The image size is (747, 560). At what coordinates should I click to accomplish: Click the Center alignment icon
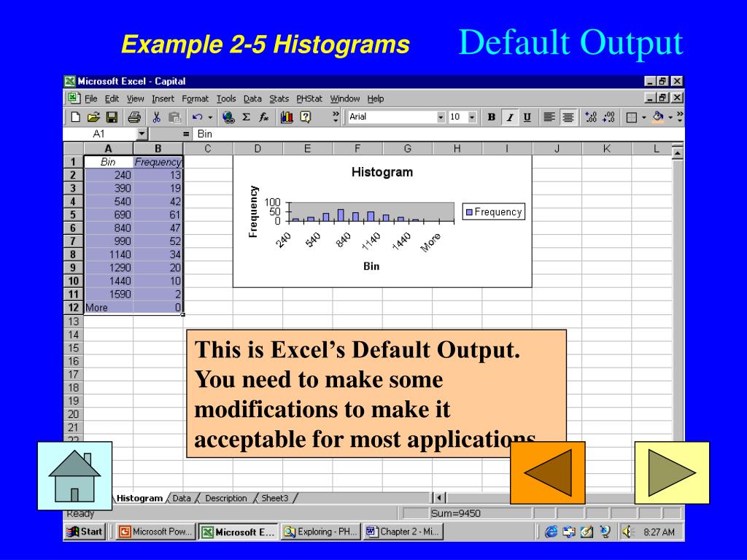click(568, 117)
